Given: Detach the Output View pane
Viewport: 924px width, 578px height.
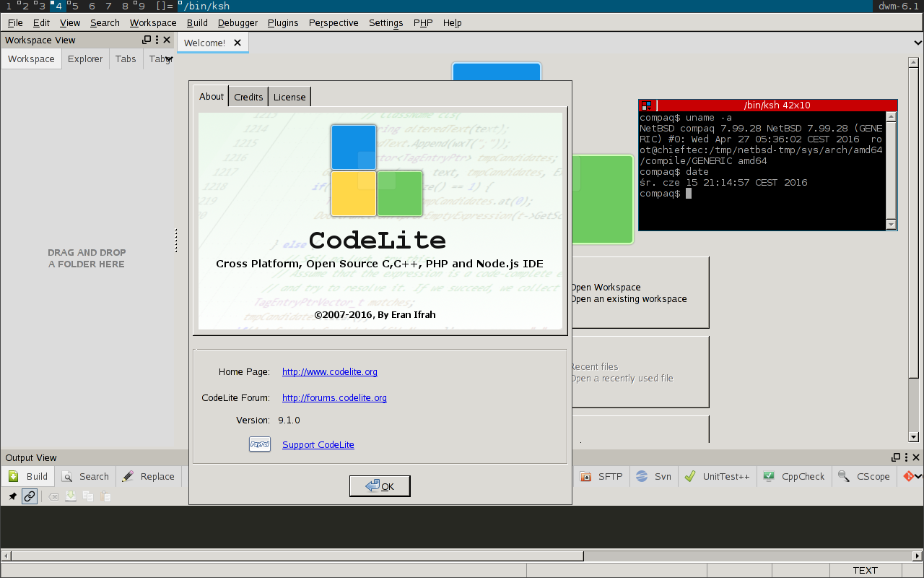Looking at the screenshot, I should click(896, 457).
